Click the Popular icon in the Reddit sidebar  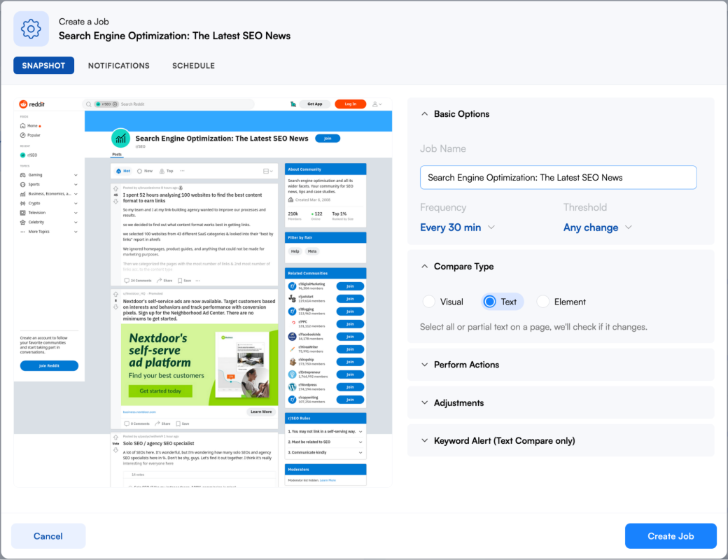22,135
